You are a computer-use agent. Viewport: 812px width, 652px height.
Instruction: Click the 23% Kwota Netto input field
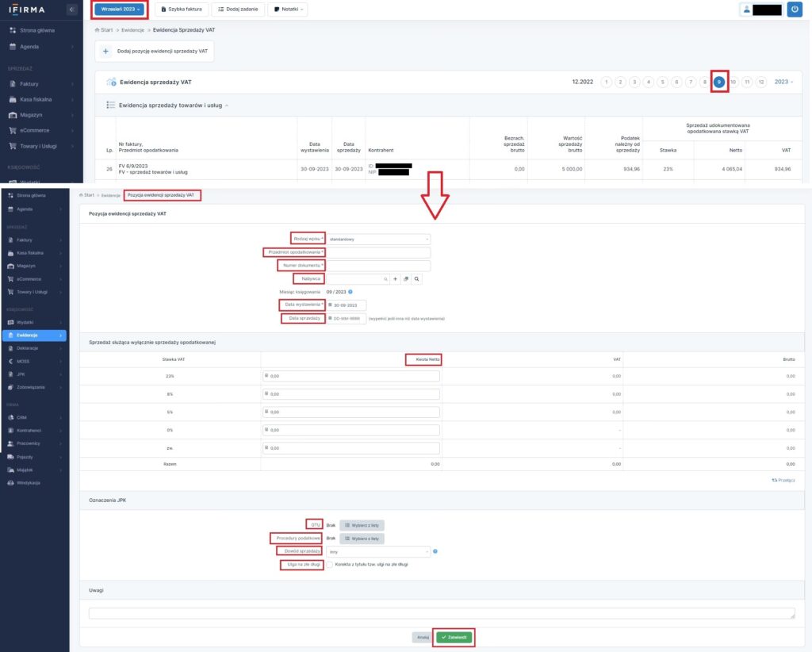point(351,376)
